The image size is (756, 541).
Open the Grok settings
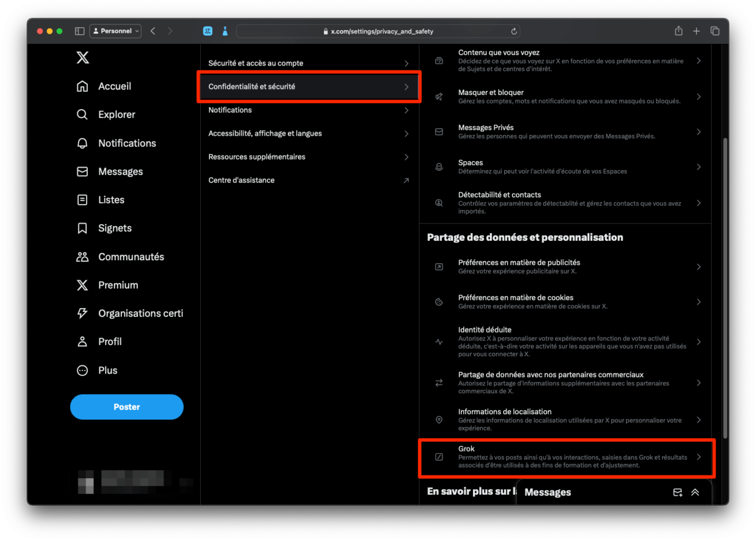565,457
